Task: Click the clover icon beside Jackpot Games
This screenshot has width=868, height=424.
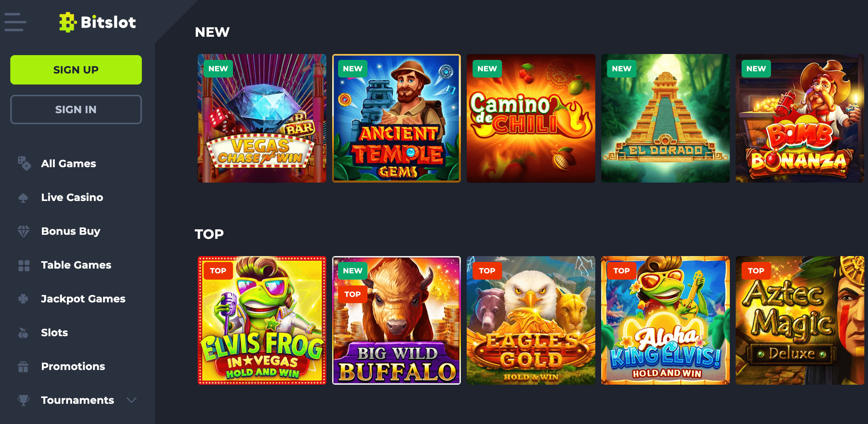Action: click(x=23, y=299)
